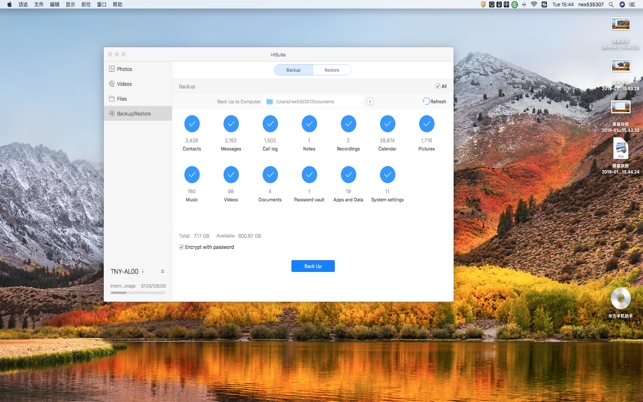Click the device info icon beside TNY-AL00

[143, 271]
